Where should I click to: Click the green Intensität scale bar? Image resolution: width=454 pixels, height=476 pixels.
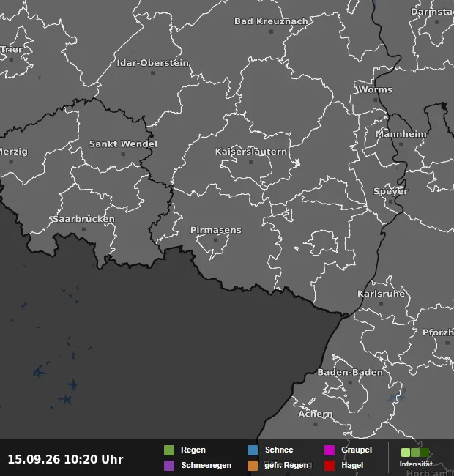coord(415,453)
